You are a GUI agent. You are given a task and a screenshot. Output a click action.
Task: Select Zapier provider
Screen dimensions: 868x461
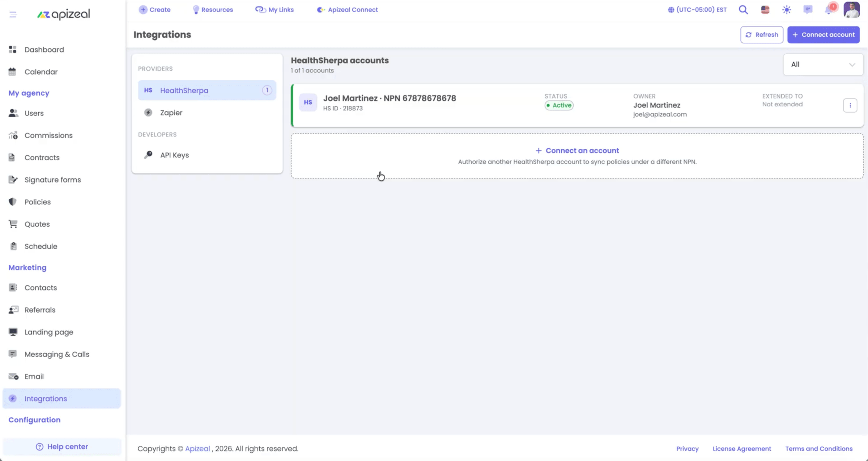click(207, 113)
